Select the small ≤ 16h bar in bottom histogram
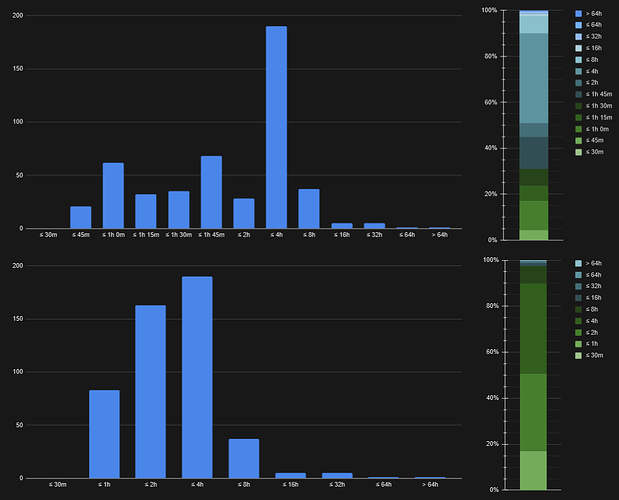The image size is (619, 500). tap(291, 476)
